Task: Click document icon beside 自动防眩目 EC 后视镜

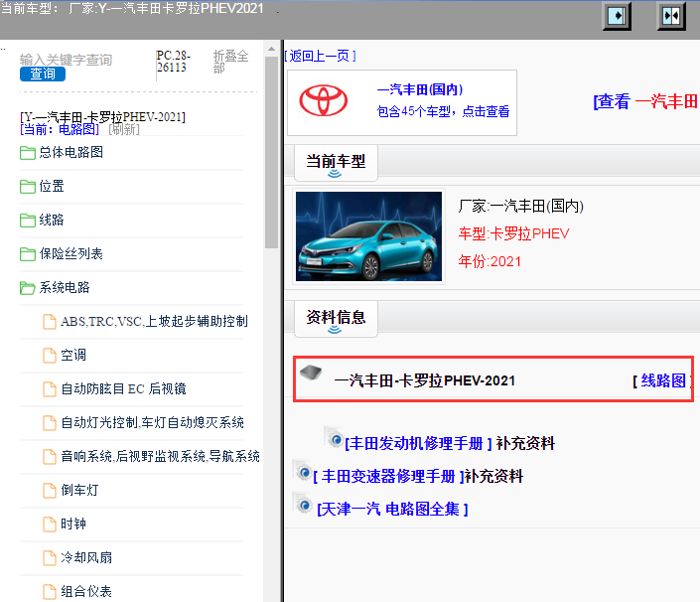Action: click(50, 389)
